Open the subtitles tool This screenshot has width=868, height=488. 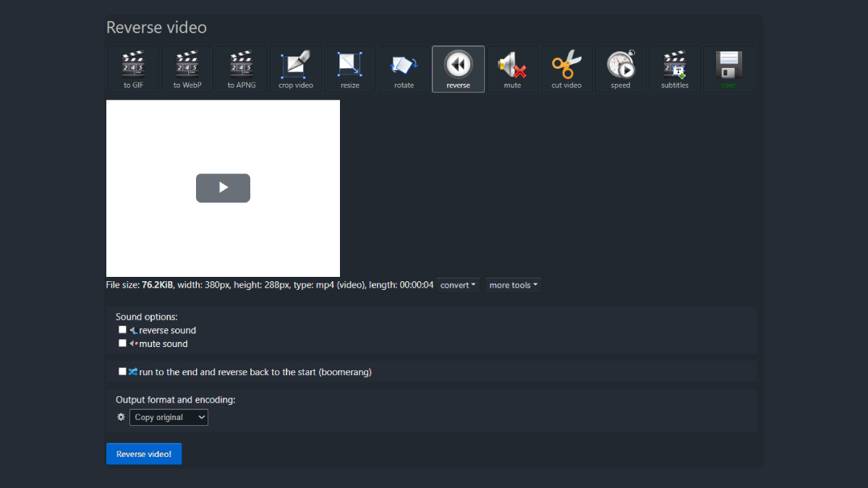pyautogui.click(x=675, y=69)
